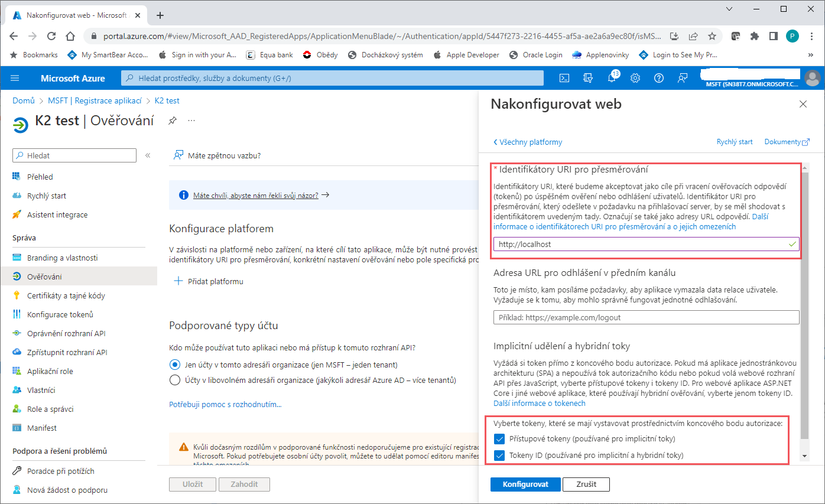This screenshot has height=504, width=825.
Task: Click Zrušit button
Action: click(587, 485)
